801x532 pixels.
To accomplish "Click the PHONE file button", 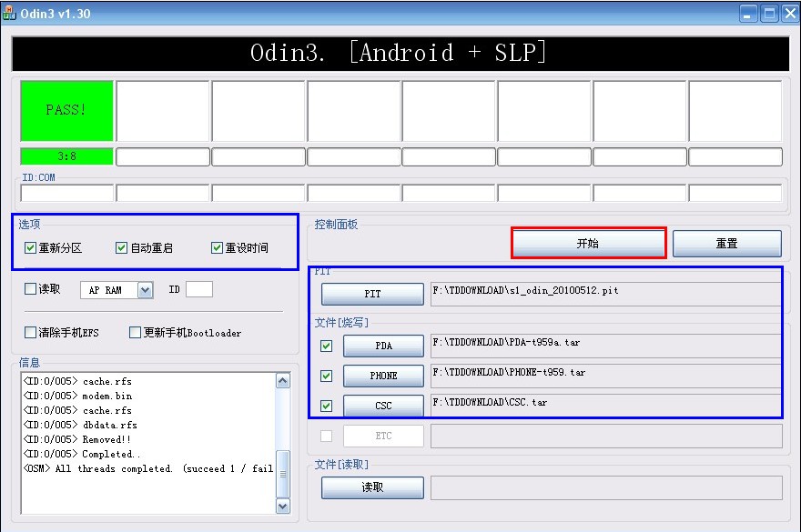I will [x=383, y=376].
